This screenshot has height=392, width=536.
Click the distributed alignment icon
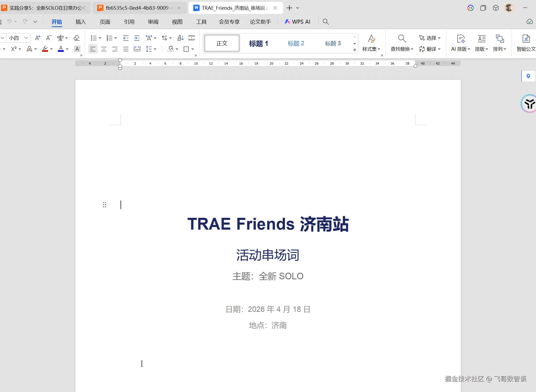click(x=137, y=49)
